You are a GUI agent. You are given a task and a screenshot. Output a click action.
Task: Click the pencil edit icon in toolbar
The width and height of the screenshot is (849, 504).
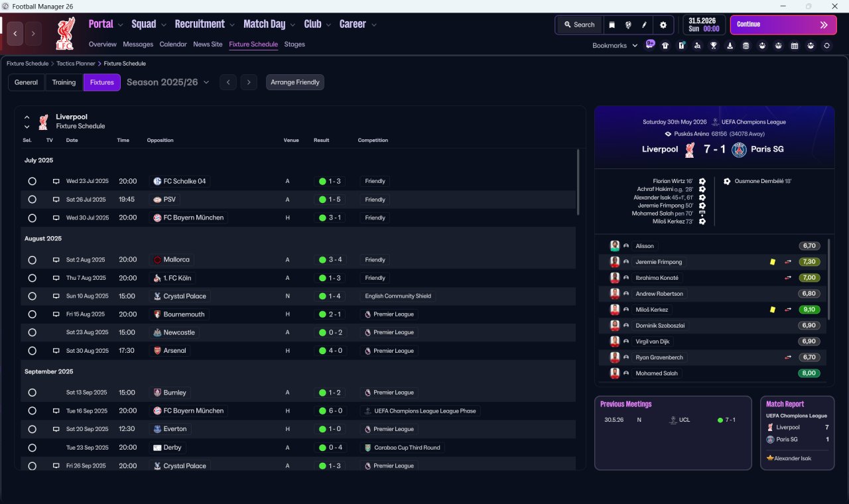644,25
